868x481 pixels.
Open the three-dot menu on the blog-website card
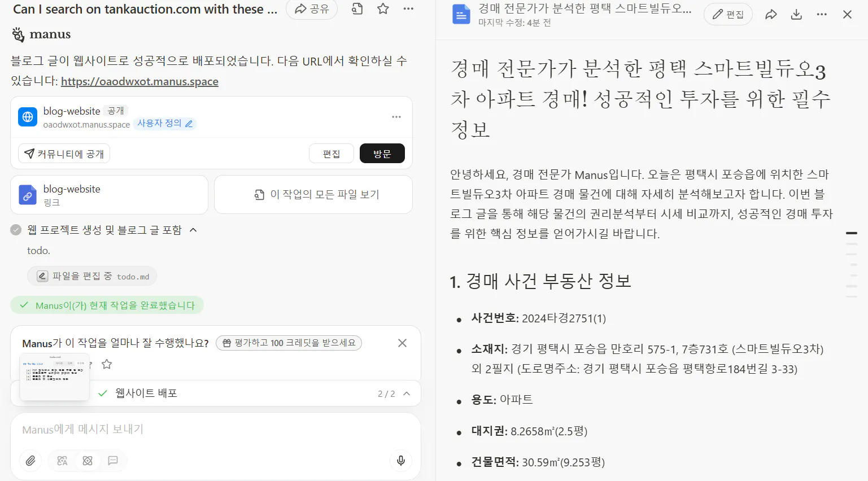click(396, 116)
